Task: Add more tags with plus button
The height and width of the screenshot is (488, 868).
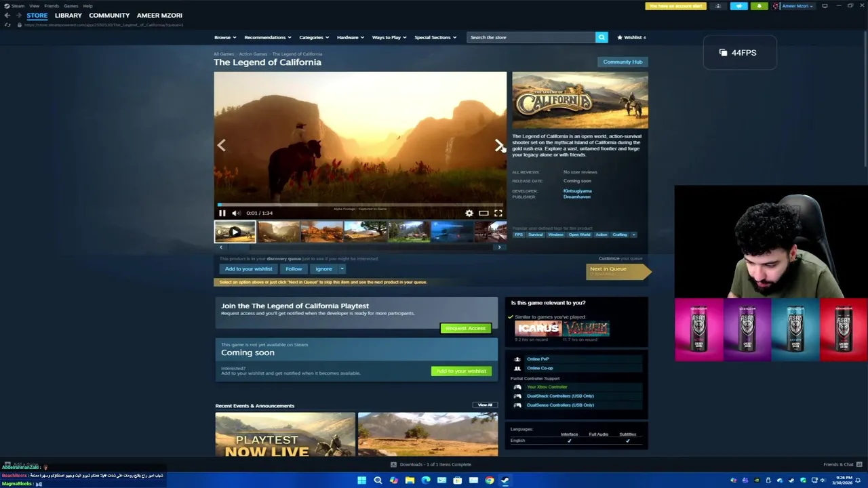Action: [x=633, y=235]
